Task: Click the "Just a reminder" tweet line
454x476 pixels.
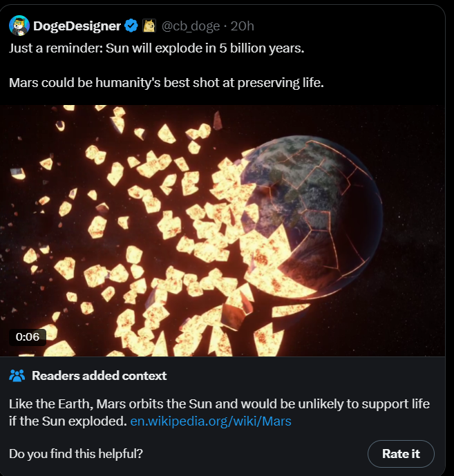Action: (156, 49)
